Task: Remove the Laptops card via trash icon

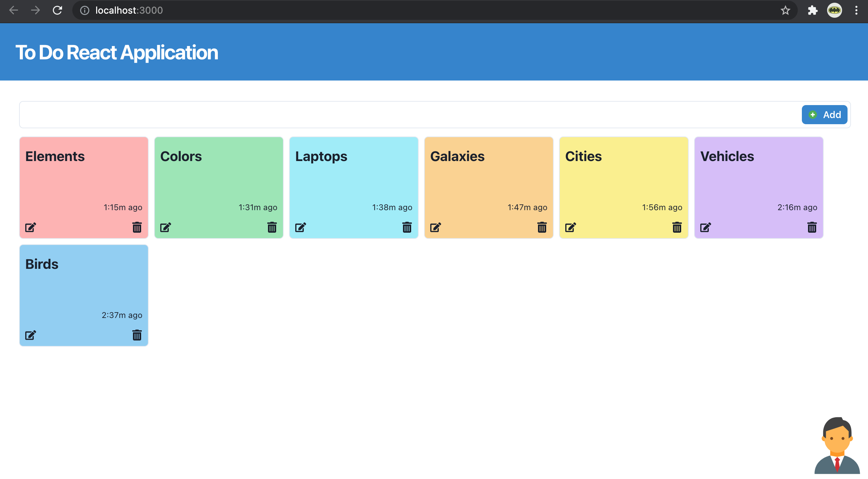Action: point(407,227)
